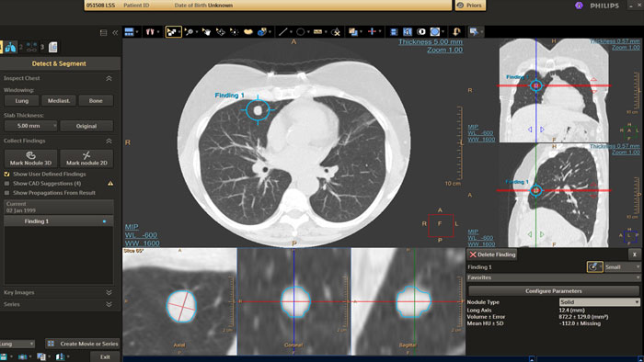Enable Show Propagations From Result checkbox

point(6,193)
